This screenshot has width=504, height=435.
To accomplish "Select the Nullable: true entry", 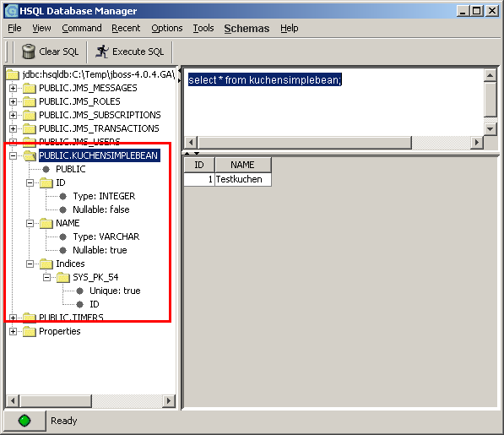I will coord(100,250).
